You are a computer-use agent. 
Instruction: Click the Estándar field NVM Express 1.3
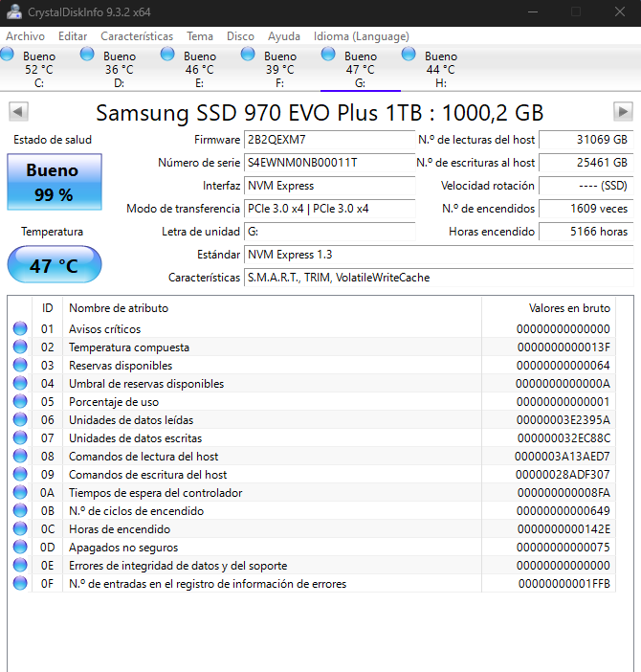point(438,255)
